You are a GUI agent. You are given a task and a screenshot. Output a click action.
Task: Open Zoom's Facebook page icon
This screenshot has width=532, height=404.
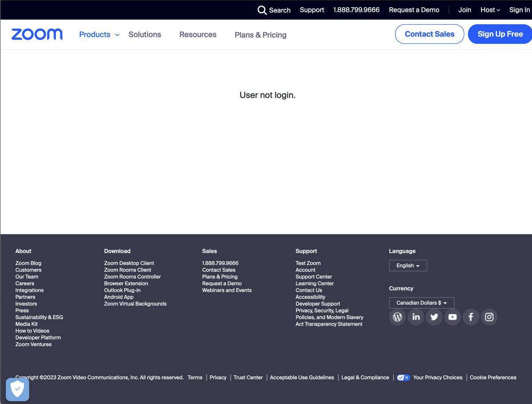coord(471,317)
